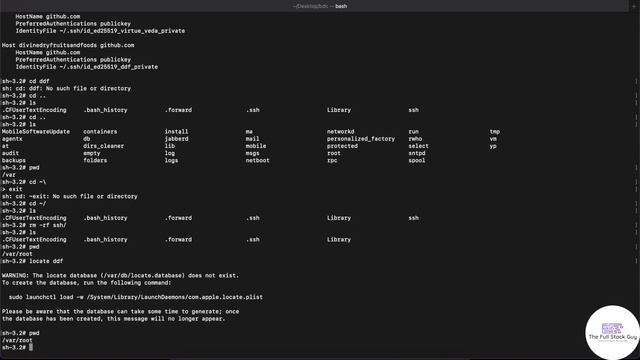Select the sntpd entry in the listing
This screenshot has height=360, width=640.
(x=417, y=153)
